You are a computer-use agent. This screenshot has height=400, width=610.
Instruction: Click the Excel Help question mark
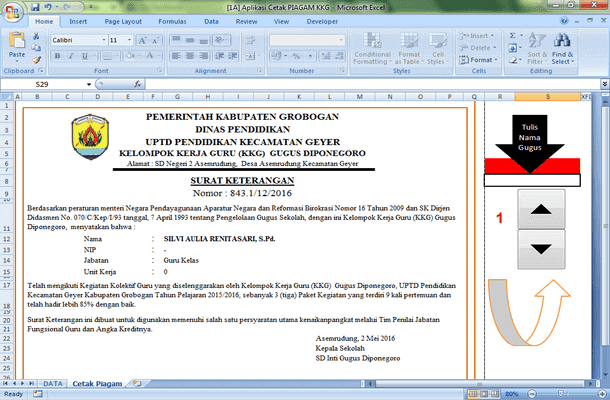pos(564,21)
